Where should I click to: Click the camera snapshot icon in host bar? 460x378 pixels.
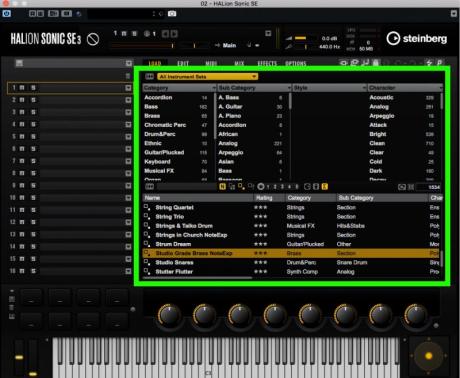tap(172, 14)
